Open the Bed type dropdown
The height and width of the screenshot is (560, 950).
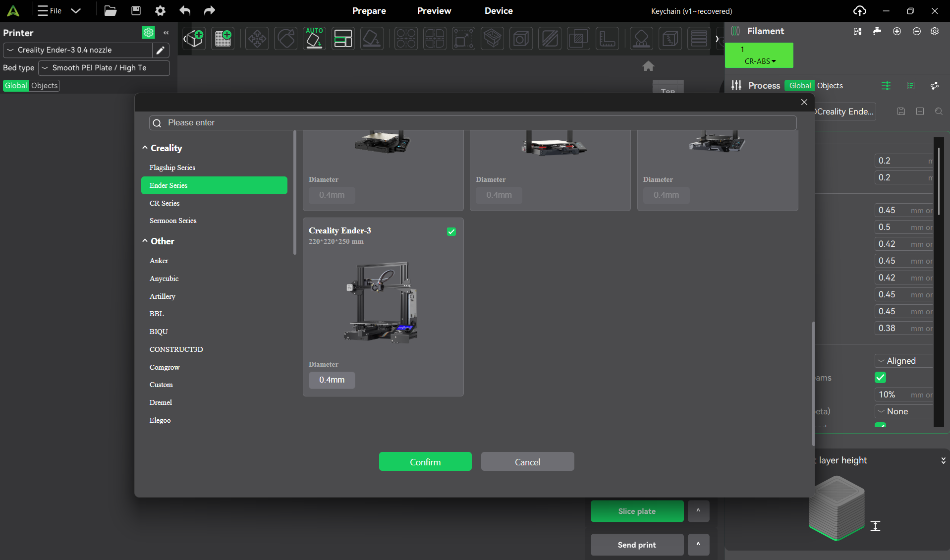pyautogui.click(x=104, y=68)
